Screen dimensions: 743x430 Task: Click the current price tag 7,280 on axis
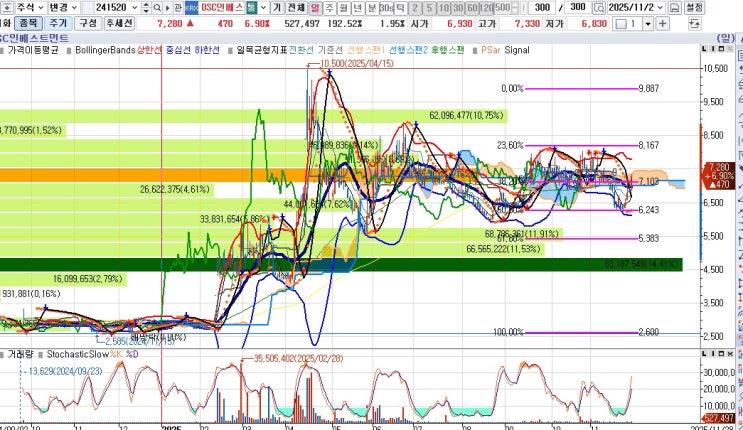(719, 175)
